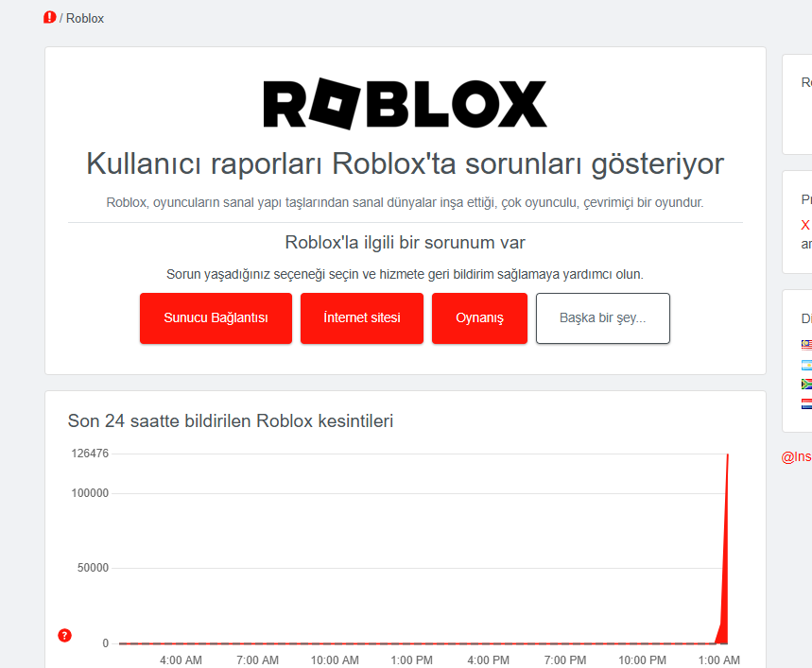The width and height of the screenshot is (812, 668).
Task: Open the Downdetector home icon in breadcrumb
Action: point(50,18)
